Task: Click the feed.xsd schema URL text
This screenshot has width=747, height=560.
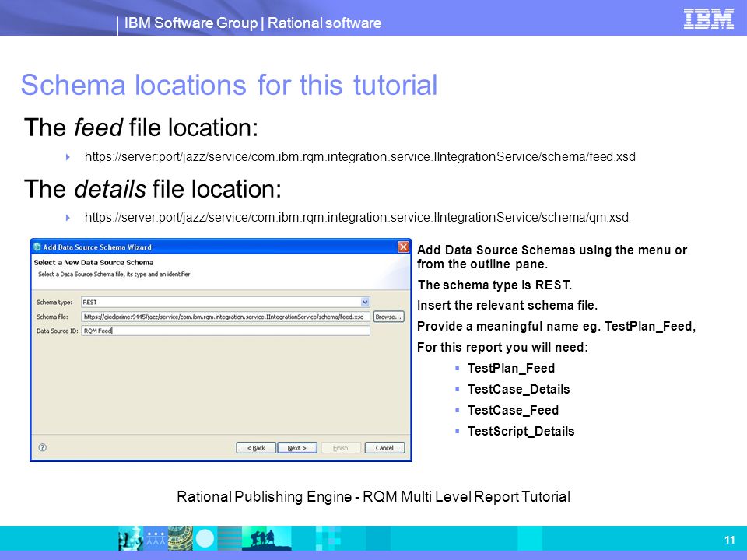Action: (359, 156)
